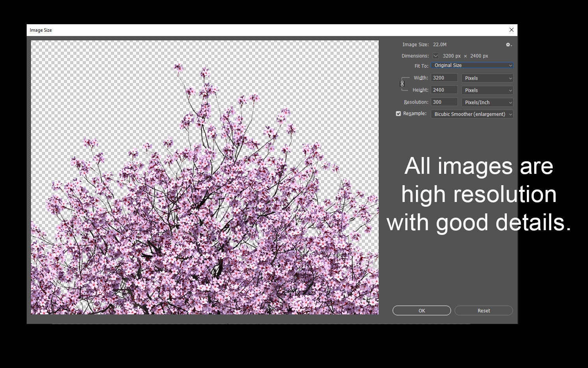Screen dimensions: 588x368
Task: Open the Width units dropdown showing Pixels
Action: (x=487, y=78)
